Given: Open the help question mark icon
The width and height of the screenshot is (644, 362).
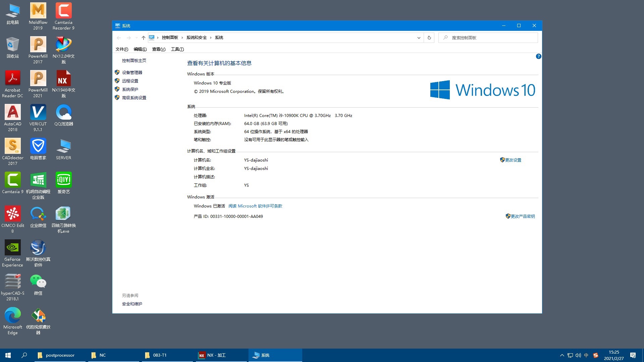Looking at the screenshot, I should (x=538, y=56).
